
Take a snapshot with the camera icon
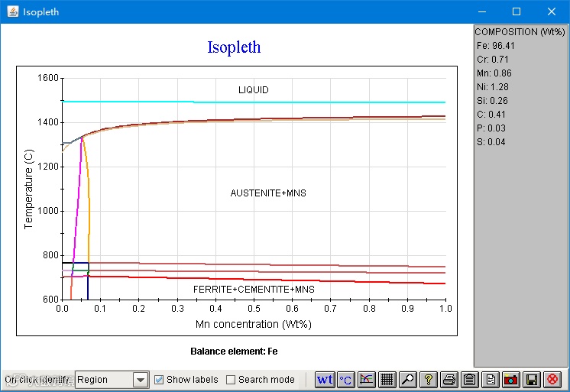511,380
